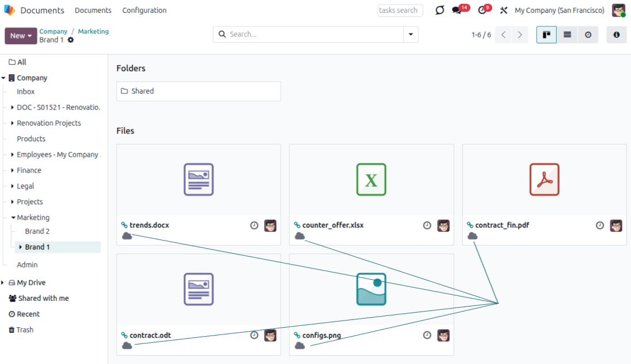Image resolution: width=631 pixels, height=364 pixels.
Task: Click the activity clock on trends.docx
Action: coord(254,226)
